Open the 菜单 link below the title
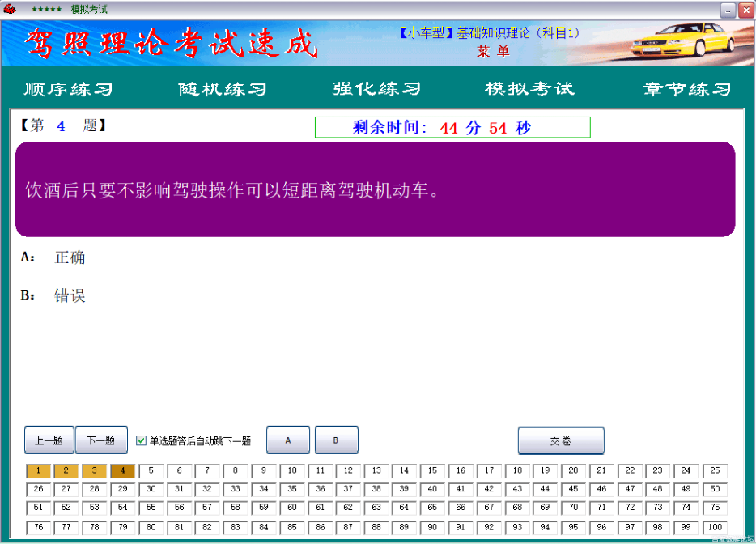756x544 pixels. click(x=495, y=50)
